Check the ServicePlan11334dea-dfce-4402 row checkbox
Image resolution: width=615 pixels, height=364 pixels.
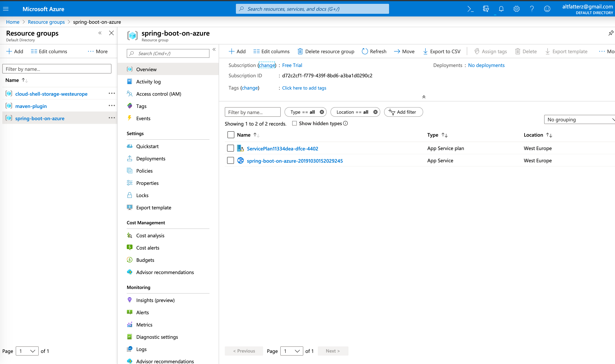tap(231, 148)
